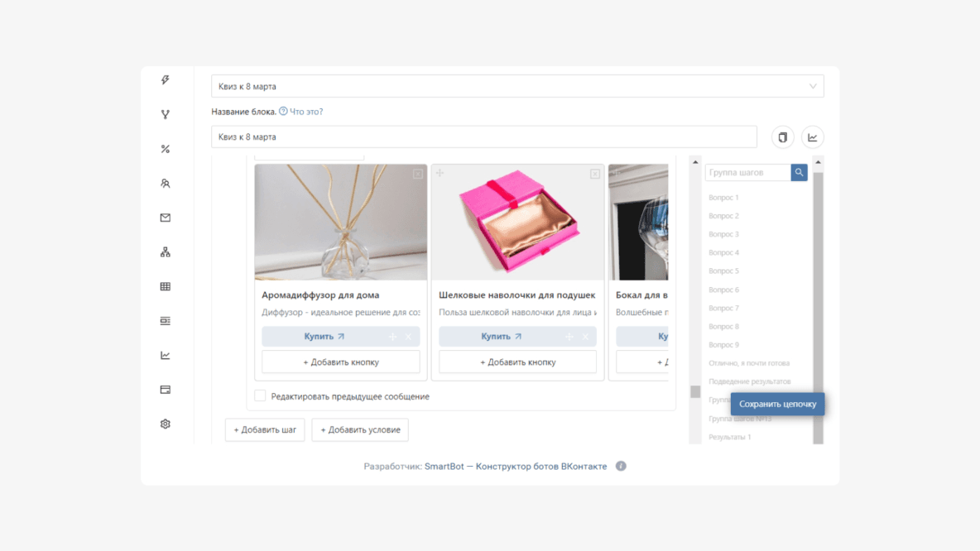The width and height of the screenshot is (980, 551).
Task: Open the hierarchy structure sidebar icon
Action: coord(165,252)
